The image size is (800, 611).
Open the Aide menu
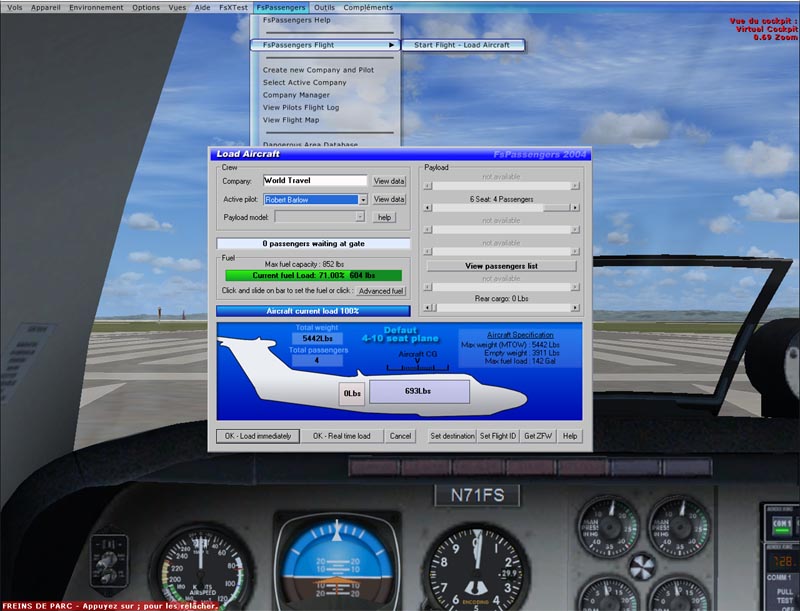[203, 8]
